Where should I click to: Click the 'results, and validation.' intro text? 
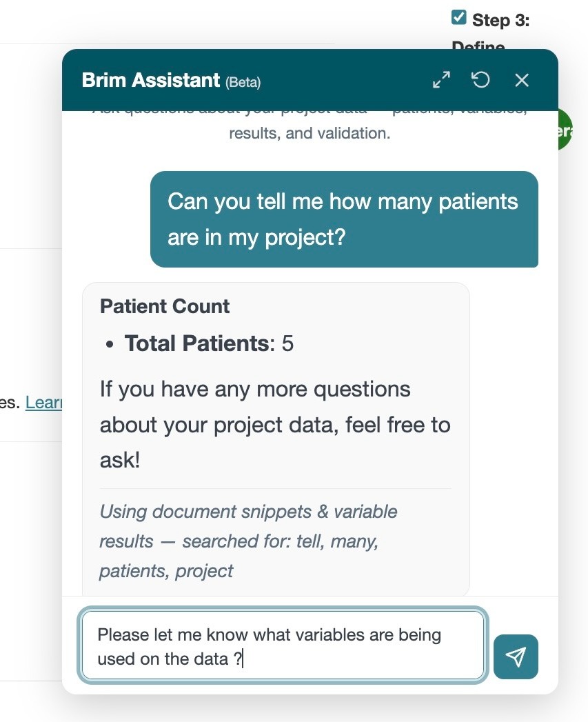click(310, 133)
